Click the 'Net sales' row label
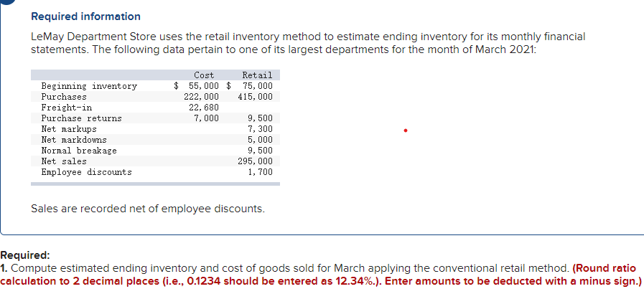This screenshot has height=294, width=644. point(64,161)
